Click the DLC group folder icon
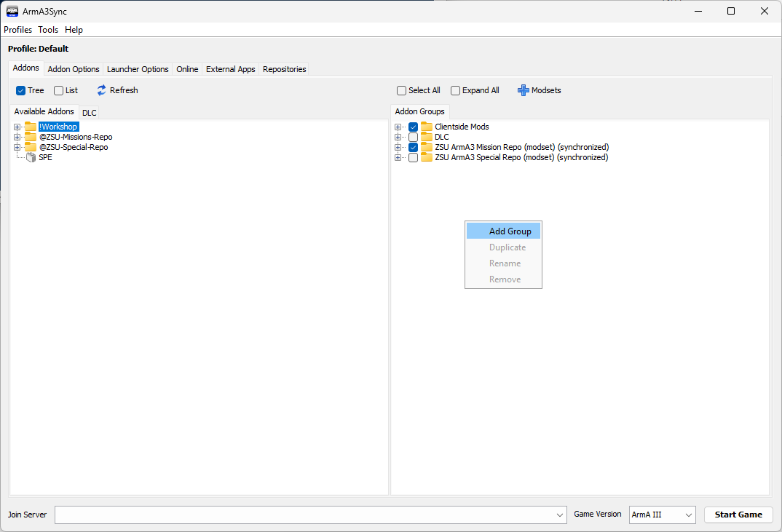The width and height of the screenshot is (782, 532). point(427,137)
